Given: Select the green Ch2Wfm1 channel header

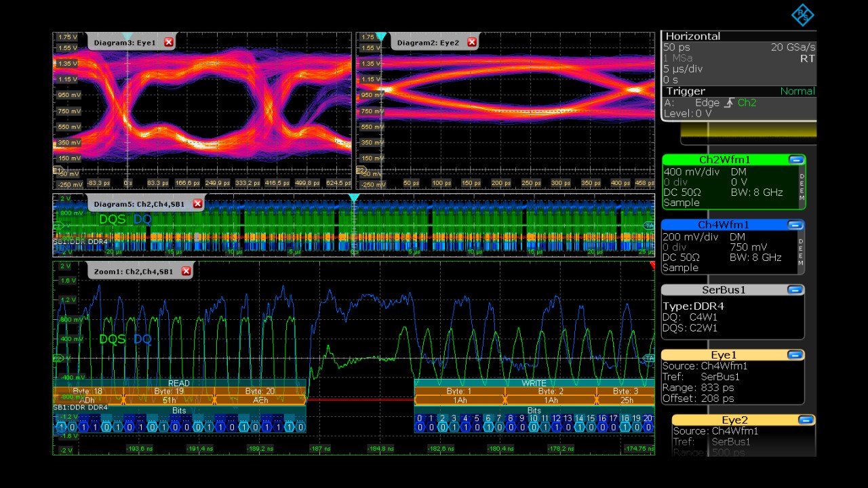Looking at the screenshot, I should [x=725, y=160].
